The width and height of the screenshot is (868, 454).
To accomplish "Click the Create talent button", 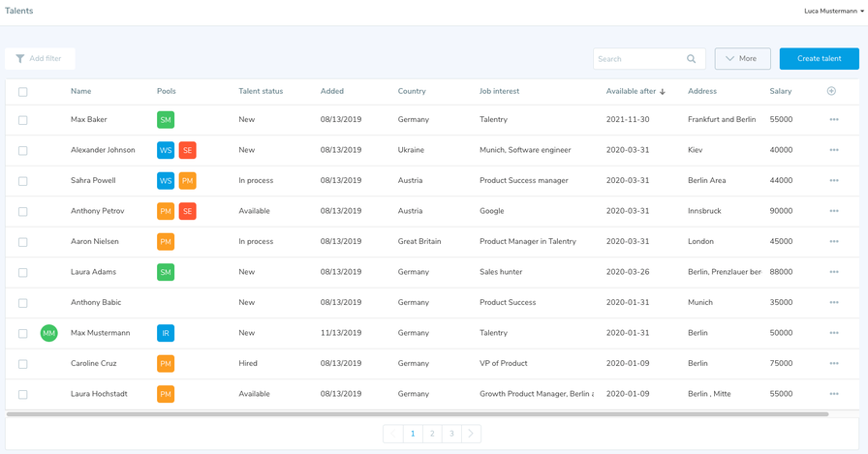I will 819,59.
